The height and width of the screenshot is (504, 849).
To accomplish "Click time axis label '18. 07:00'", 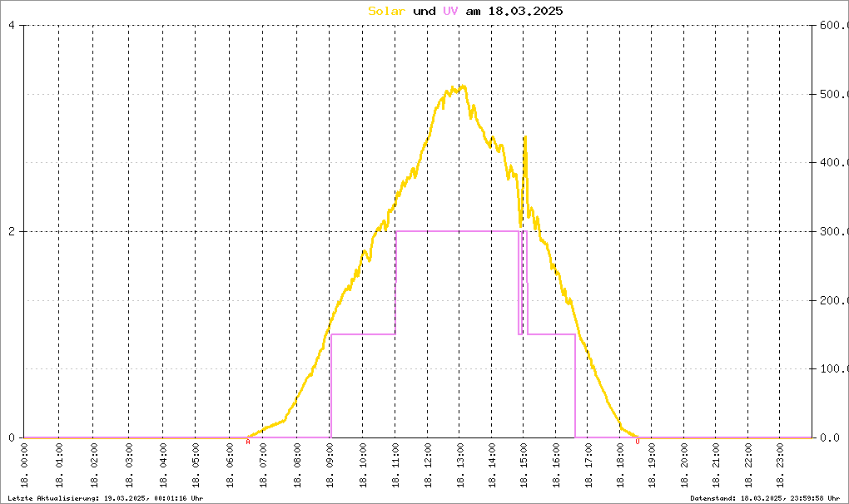I will pos(264,465).
